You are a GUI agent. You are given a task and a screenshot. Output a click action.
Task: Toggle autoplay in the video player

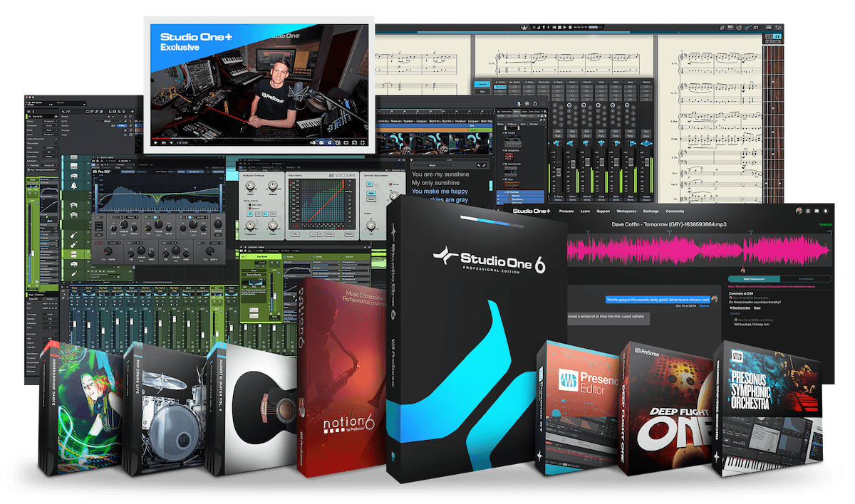313,142
